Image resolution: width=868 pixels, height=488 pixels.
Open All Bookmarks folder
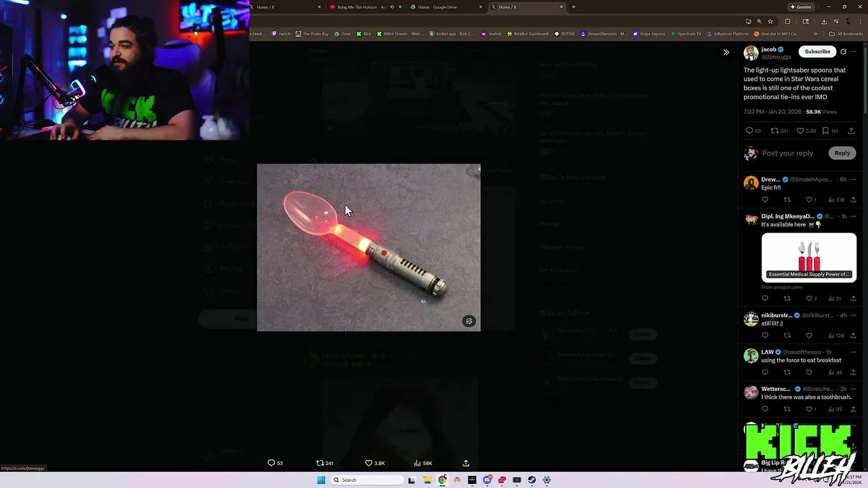[846, 34]
